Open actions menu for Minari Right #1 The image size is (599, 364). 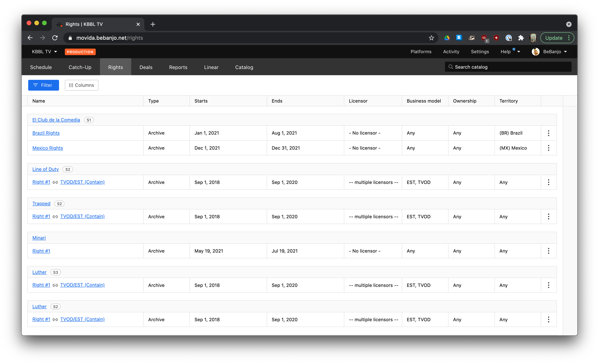548,251
